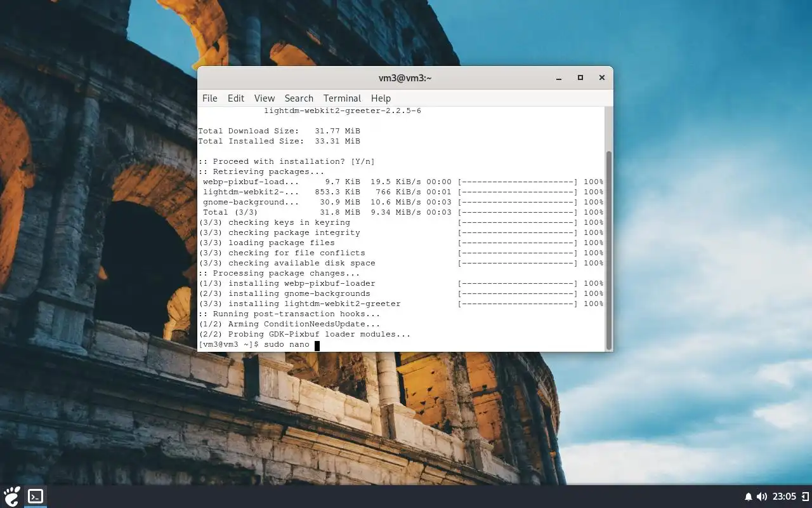The height and width of the screenshot is (508, 812).
Task: Click the icon right of the clock
Action: (806, 497)
